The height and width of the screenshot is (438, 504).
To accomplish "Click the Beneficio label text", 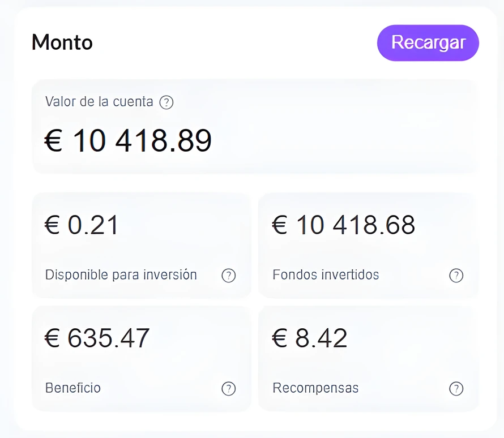I will [73, 388].
